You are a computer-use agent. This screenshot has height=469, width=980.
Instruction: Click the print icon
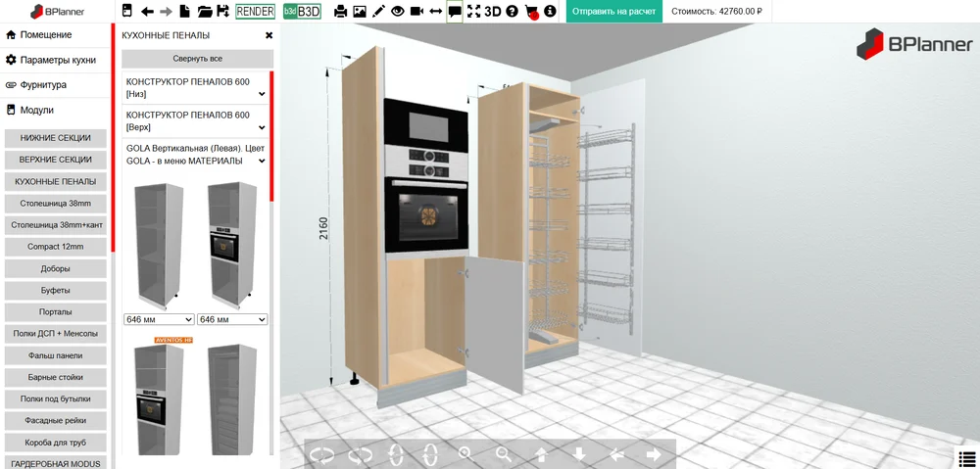coord(341,12)
